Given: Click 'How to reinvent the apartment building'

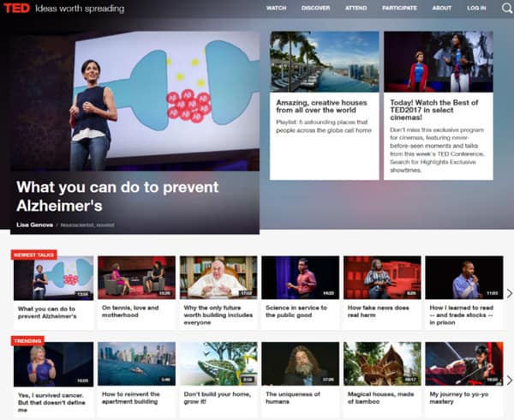Looking at the screenshot, I should point(130,398).
